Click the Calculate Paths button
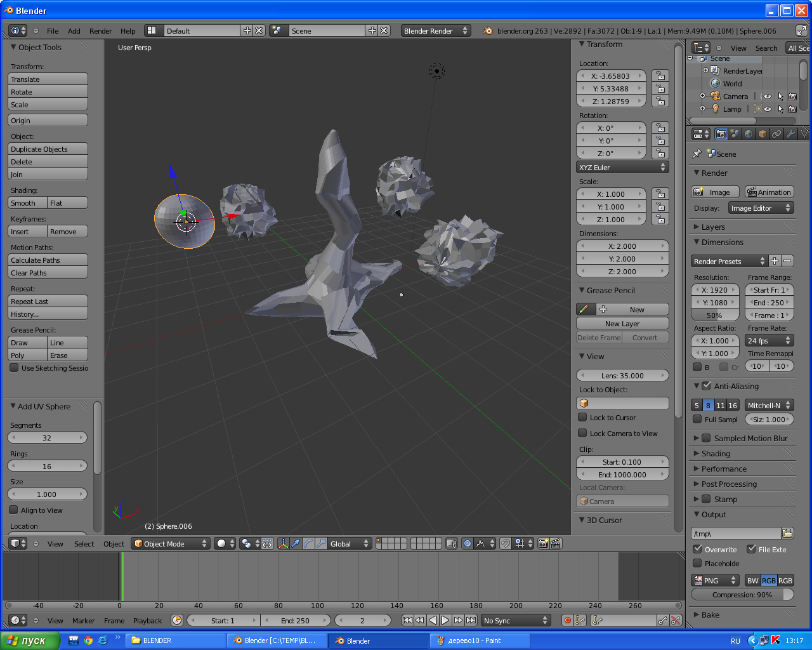The height and width of the screenshot is (650, 812). click(48, 260)
